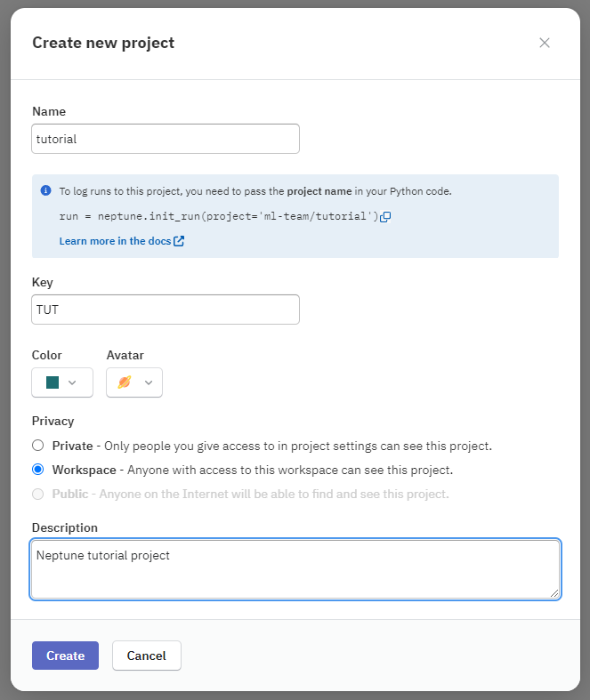
Task: Open the Color dropdown
Action: pos(62,382)
